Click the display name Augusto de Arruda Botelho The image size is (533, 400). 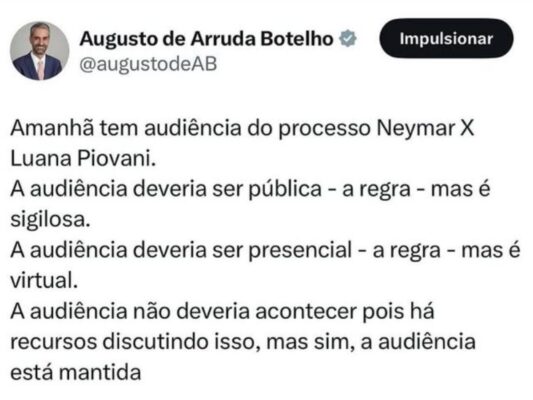206,38
